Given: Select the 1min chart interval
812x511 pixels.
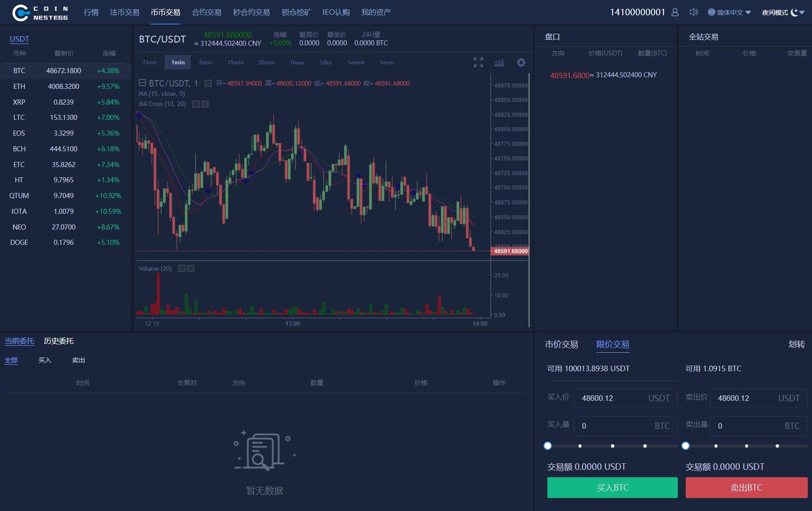Looking at the screenshot, I should coord(178,62).
